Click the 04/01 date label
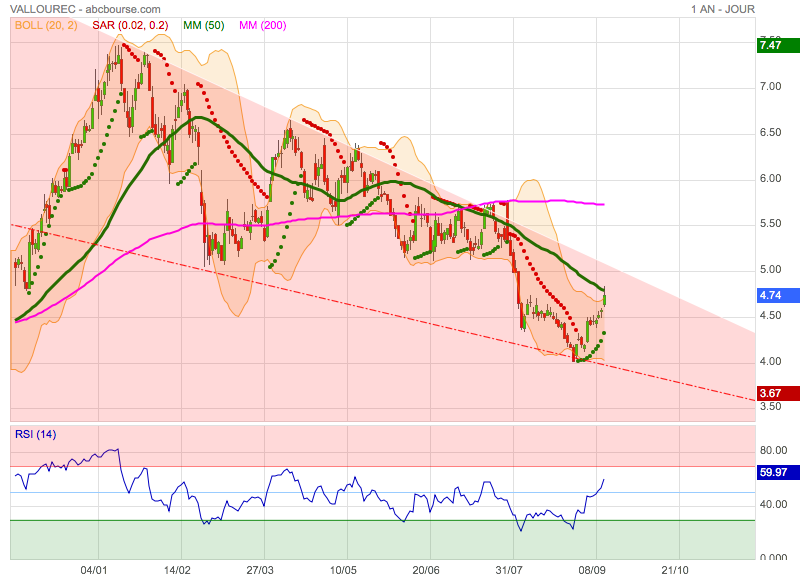The height and width of the screenshot is (580, 800). click(94, 570)
